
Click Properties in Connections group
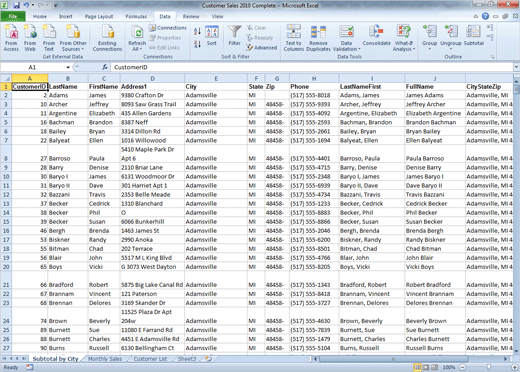165,38
